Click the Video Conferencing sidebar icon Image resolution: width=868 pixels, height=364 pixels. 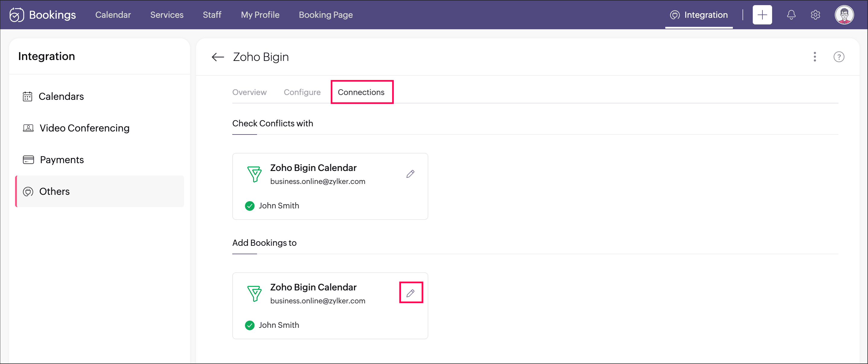28,128
